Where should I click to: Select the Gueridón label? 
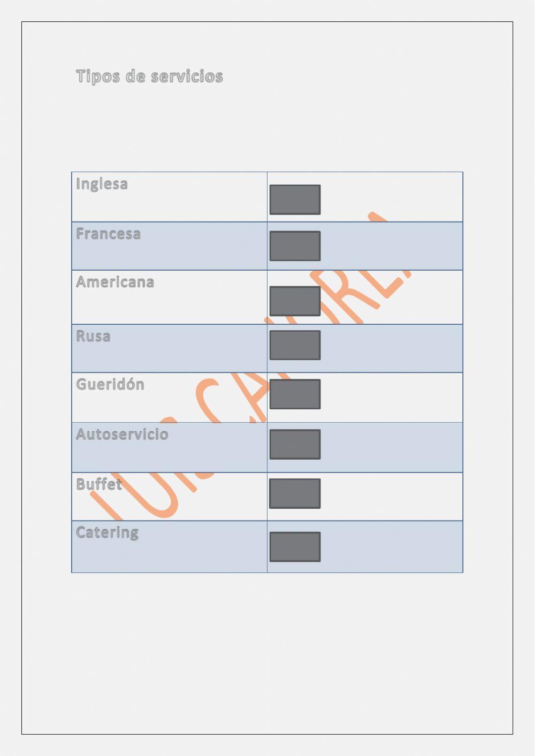click(110, 385)
